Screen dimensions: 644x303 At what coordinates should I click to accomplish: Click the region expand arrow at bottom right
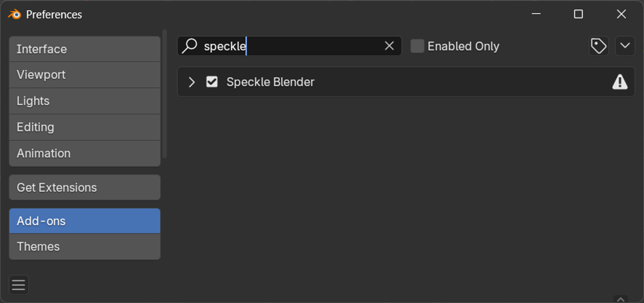621,299
